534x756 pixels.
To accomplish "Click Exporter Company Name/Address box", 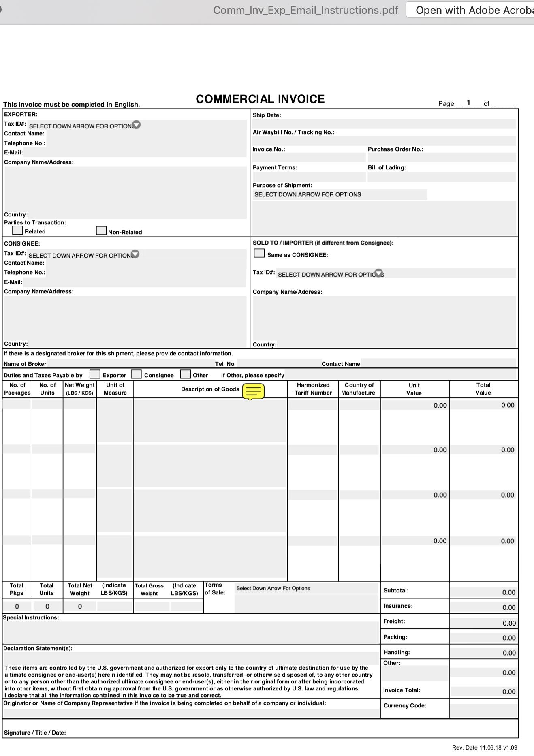I will click(126, 192).
